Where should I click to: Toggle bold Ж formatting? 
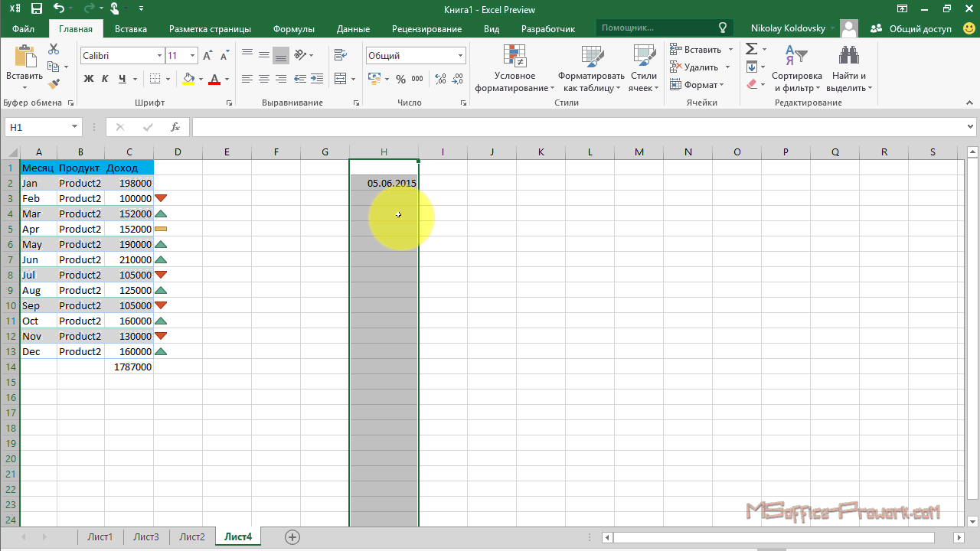88,79
